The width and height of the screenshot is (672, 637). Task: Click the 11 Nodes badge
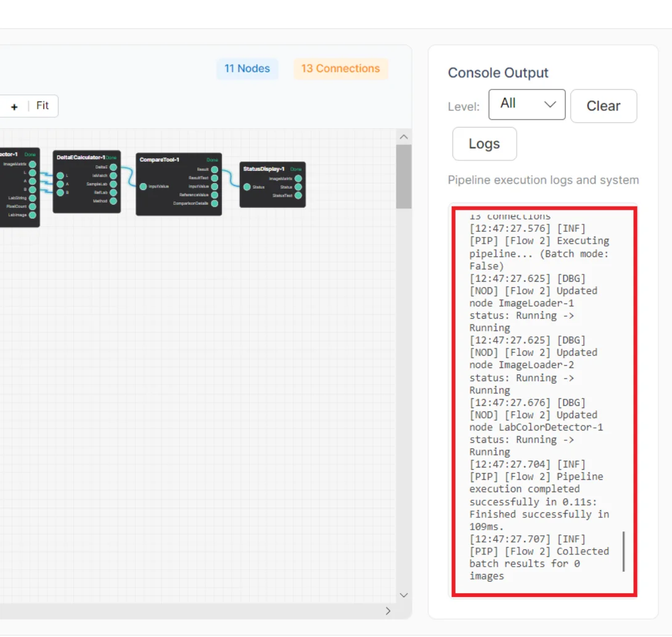(x=247, y=68)
